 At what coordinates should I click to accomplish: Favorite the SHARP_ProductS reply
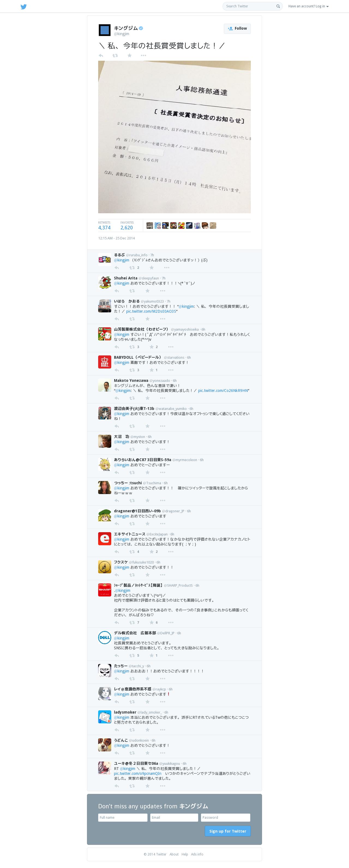pyautogui.click(x=152, y=622)
